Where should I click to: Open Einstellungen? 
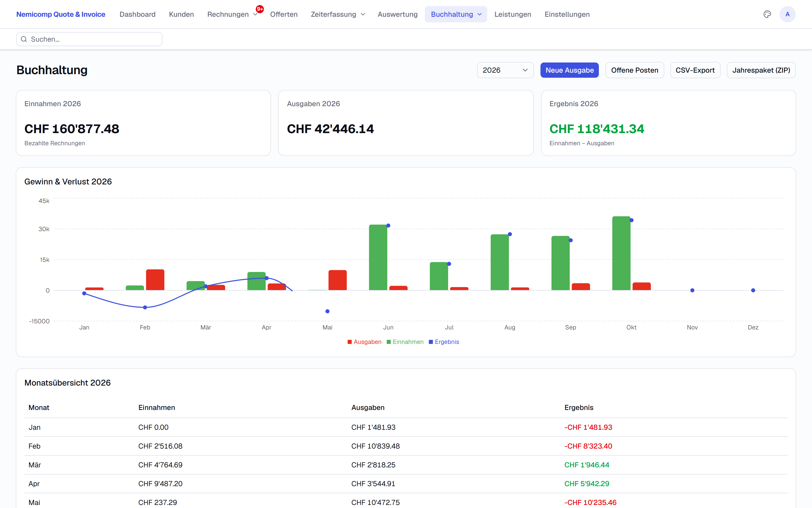click(567, 14)
